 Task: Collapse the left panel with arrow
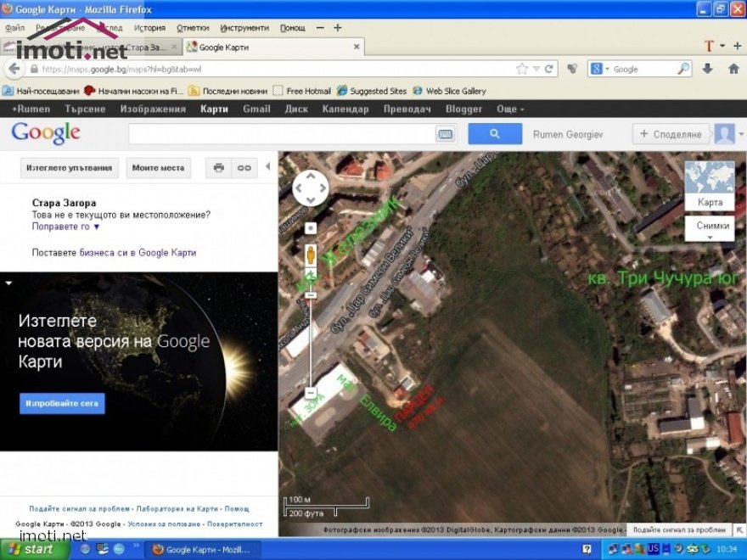click(267, 166)
